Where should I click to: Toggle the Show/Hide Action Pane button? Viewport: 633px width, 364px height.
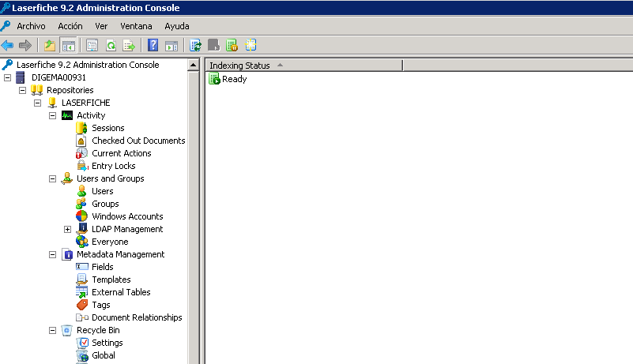(x=171, y=45)
